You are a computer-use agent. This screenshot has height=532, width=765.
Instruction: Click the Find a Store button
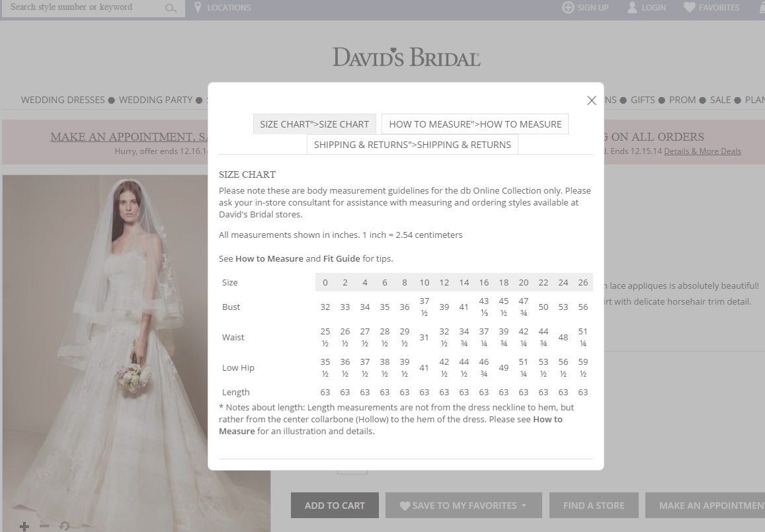[593, 506]
